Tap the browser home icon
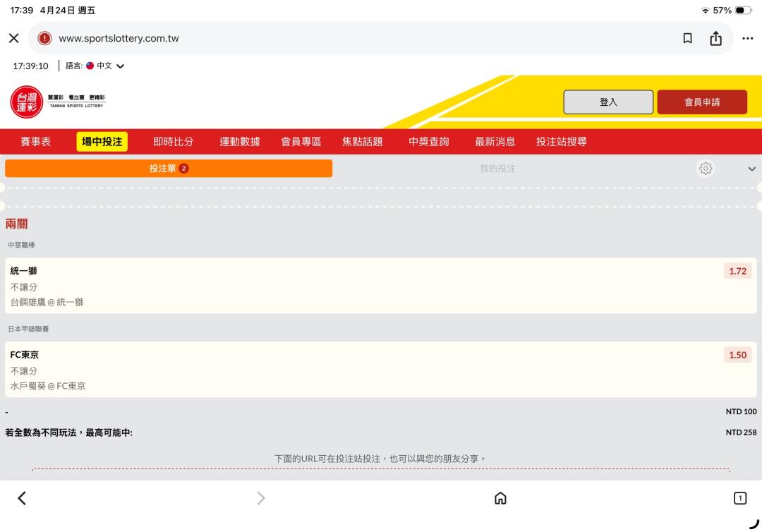Screen dimensions: 762x532 [x=500, y=498]
